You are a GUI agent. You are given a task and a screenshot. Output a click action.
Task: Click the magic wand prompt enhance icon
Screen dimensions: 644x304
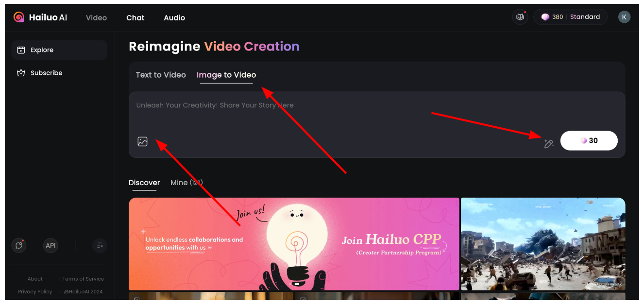549,143
